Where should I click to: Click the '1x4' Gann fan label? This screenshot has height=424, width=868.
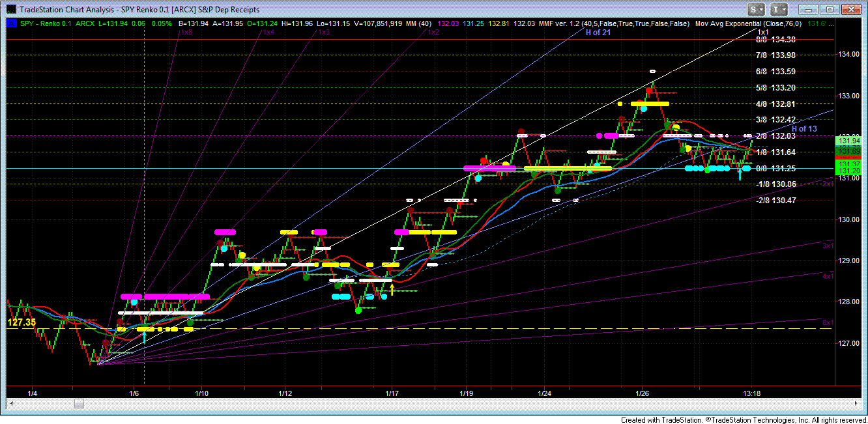tap(268, 32)
